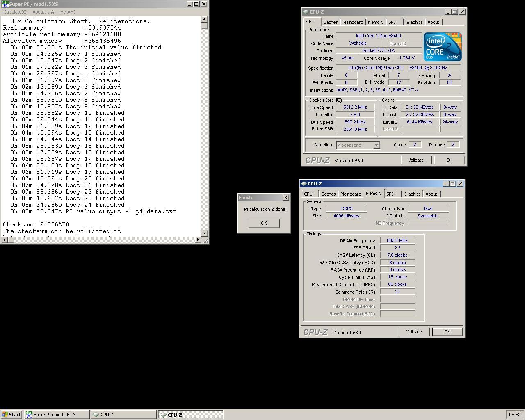
Task: Select CPU tab in lower CPU-Z window
Action: [x=308, y=194]
